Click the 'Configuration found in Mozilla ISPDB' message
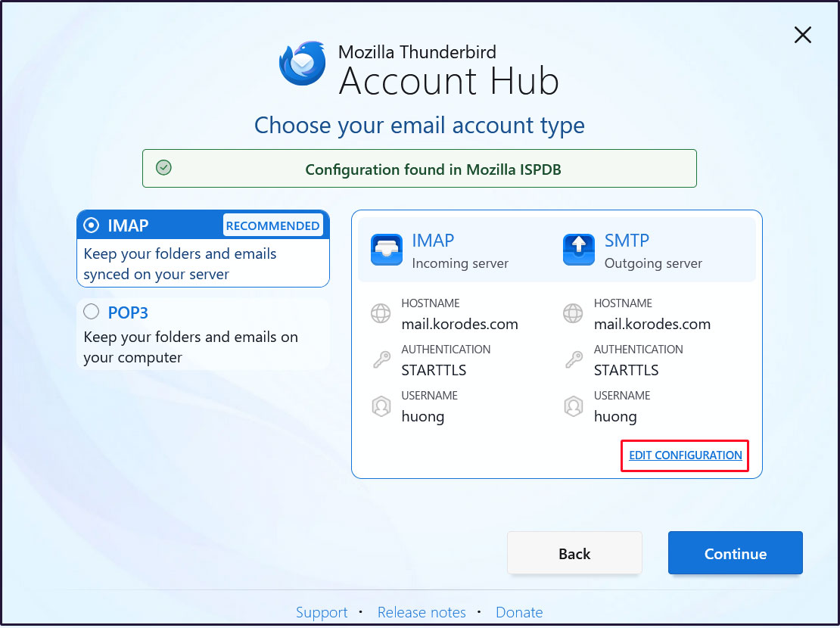 (x=433, y=169)
